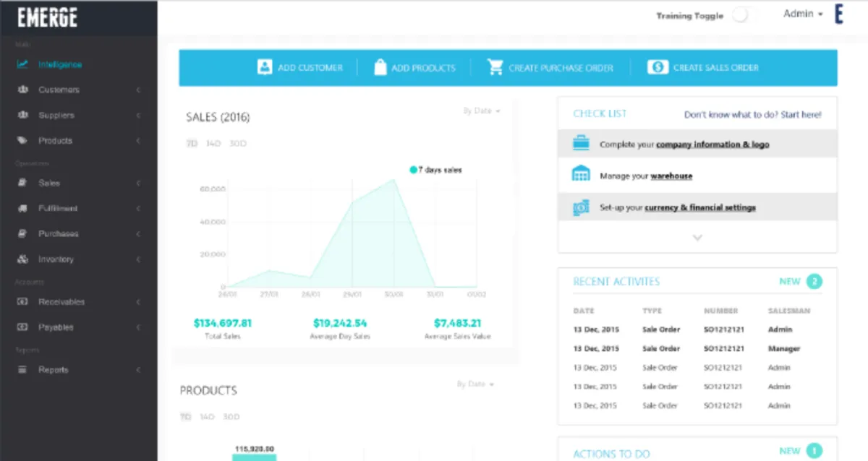Click the Payables icon in sidebar
868x461 pixels.
click(23, 327)
